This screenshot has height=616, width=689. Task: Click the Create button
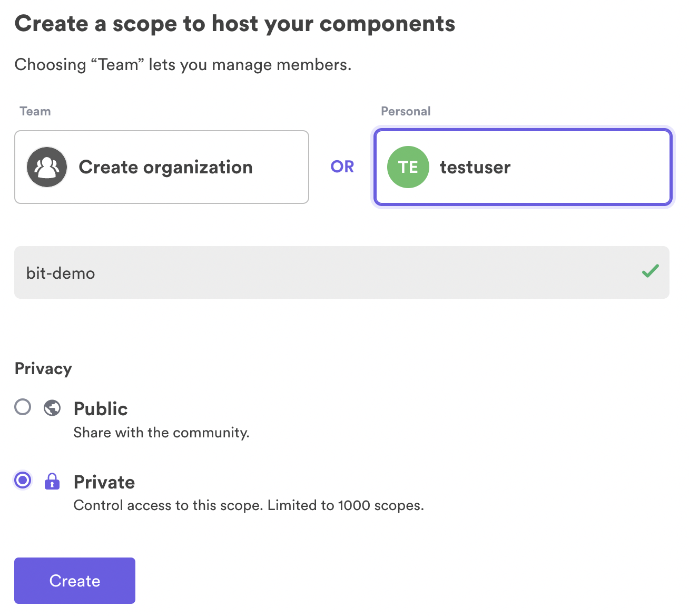click(75, 581)
